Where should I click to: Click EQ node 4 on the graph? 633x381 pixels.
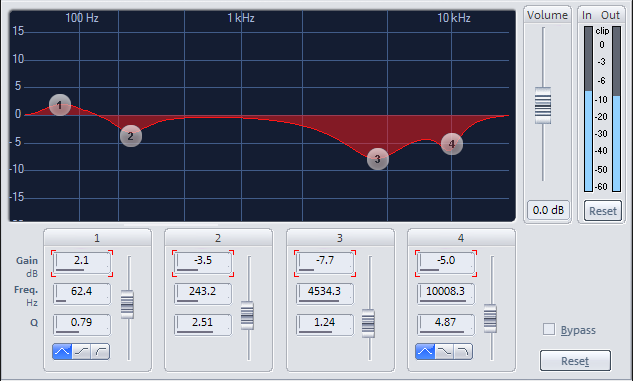pyautogui.click(x=452, y=144)
